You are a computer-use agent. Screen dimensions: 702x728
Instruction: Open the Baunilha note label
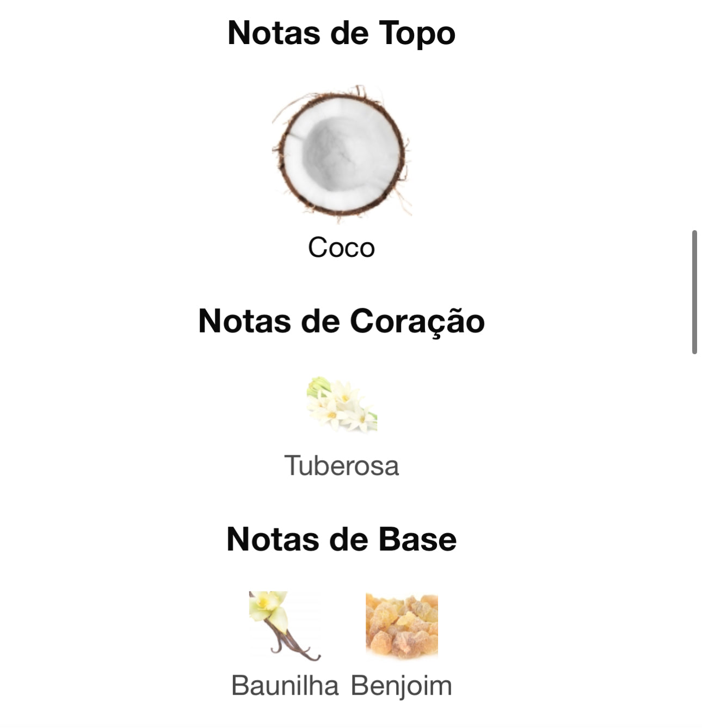pos(285,685)
